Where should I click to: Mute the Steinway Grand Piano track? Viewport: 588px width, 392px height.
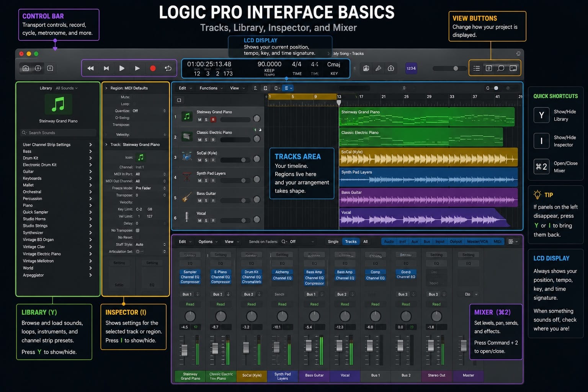click(200, 120)
